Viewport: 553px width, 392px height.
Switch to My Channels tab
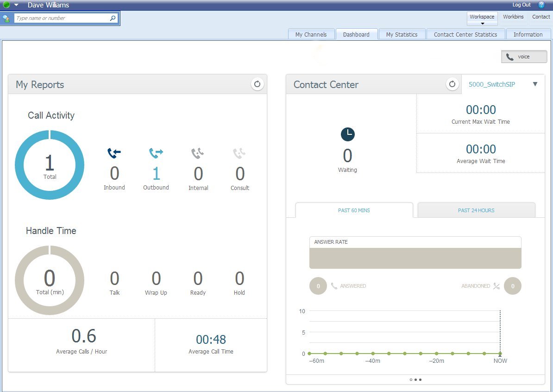click(x=311, y=34)
